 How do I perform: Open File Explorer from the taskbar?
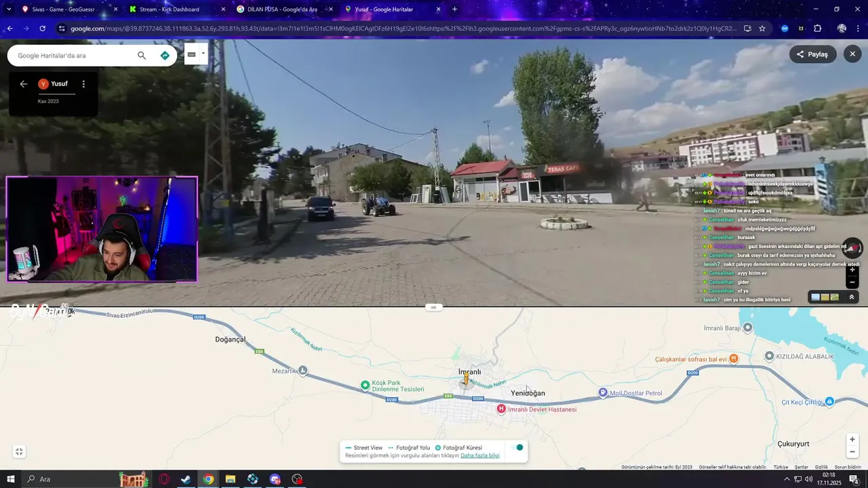pos(231,479)
